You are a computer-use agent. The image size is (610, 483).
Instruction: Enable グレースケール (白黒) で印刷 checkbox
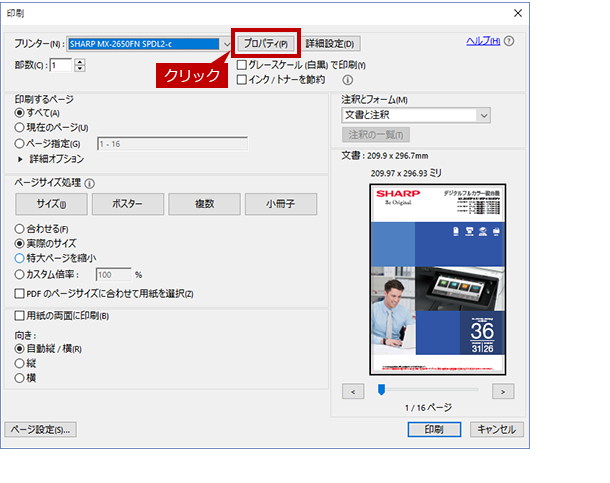(x=242, y=65)
